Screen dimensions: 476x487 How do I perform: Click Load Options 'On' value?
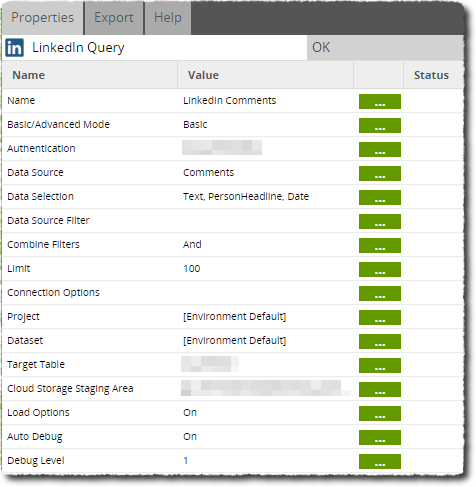[x=190, y=412]
